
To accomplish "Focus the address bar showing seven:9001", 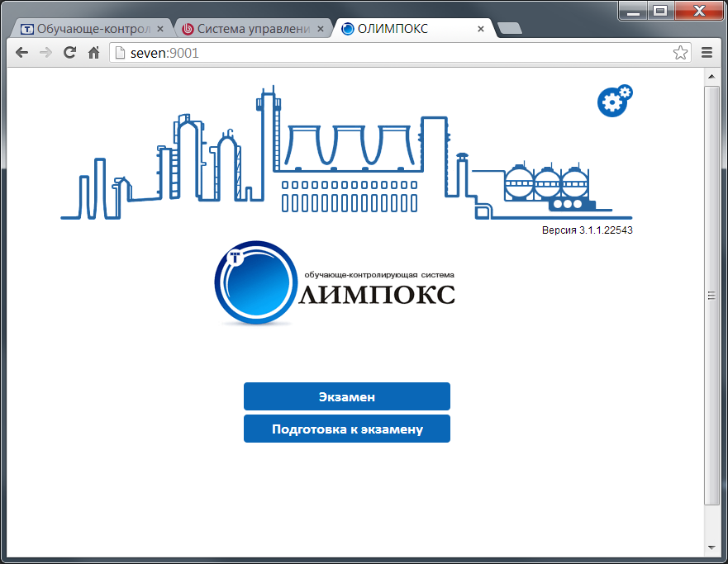I will (x=388, y=53).
